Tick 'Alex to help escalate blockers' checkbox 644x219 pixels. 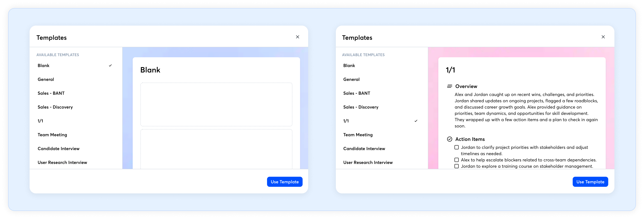[x=456, y=160]
